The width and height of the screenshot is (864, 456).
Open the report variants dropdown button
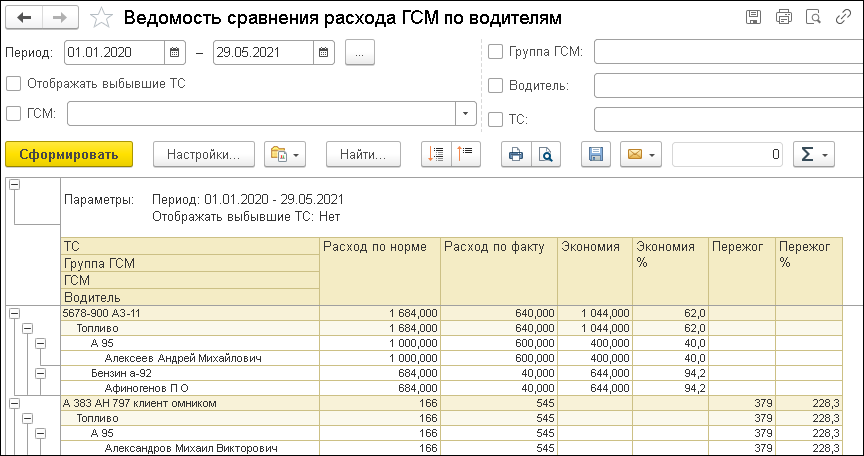tap(284, 154)
